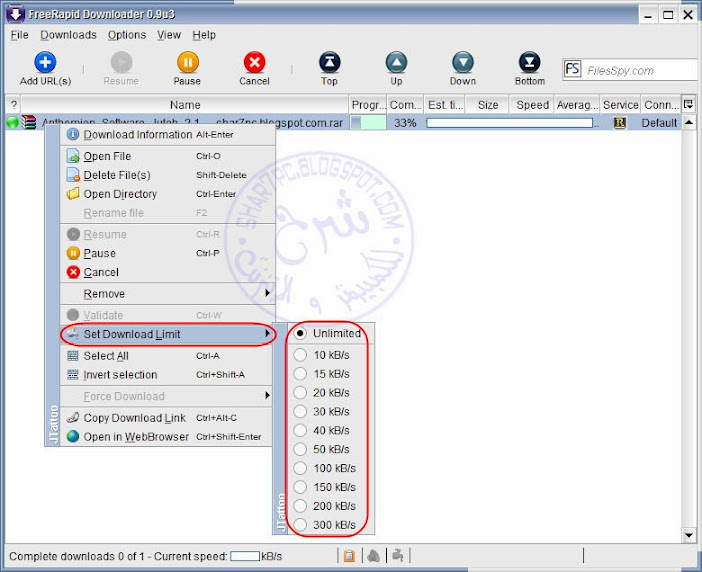This screenshot has width=702, height=572.
Task: Click the download row progress bar
Action: point(368,123)
